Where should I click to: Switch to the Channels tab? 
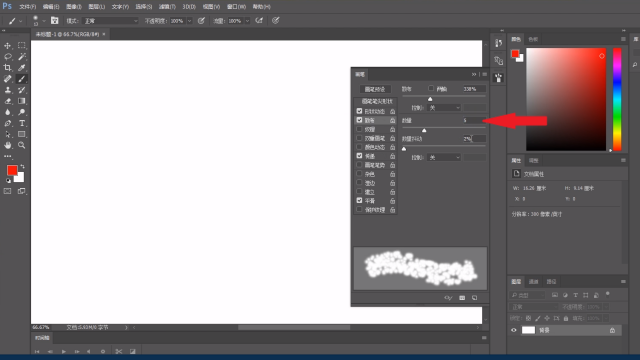pos(533,282)
